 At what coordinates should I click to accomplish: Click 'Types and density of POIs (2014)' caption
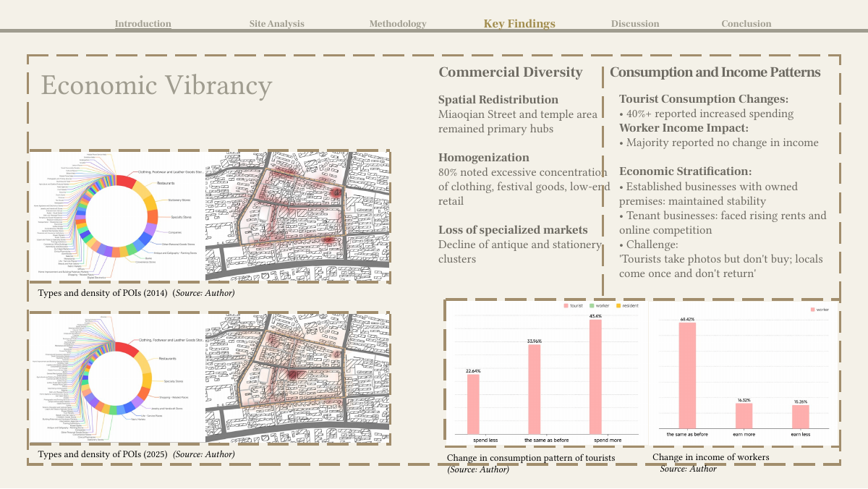[103, 293]
